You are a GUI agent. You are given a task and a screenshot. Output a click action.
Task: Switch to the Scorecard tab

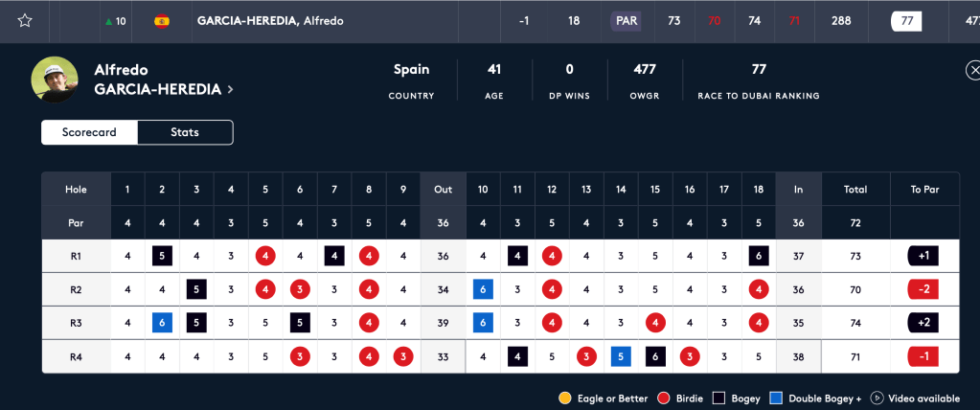pyautogui.click(x=89, y=132)
